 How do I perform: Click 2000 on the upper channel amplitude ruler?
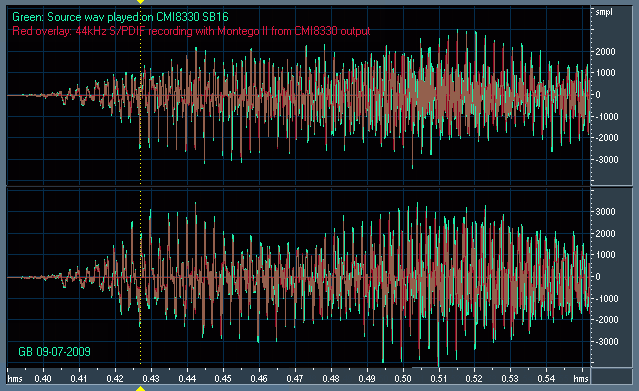606,52
